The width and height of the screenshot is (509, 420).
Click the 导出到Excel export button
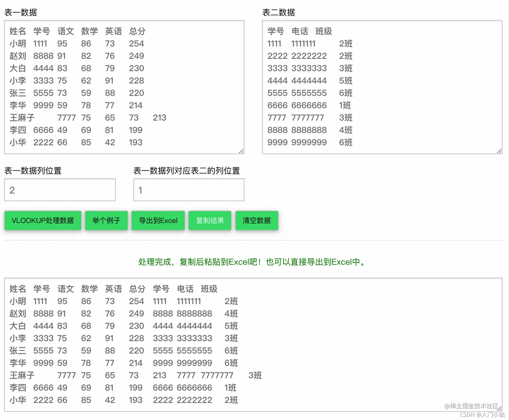158,221
